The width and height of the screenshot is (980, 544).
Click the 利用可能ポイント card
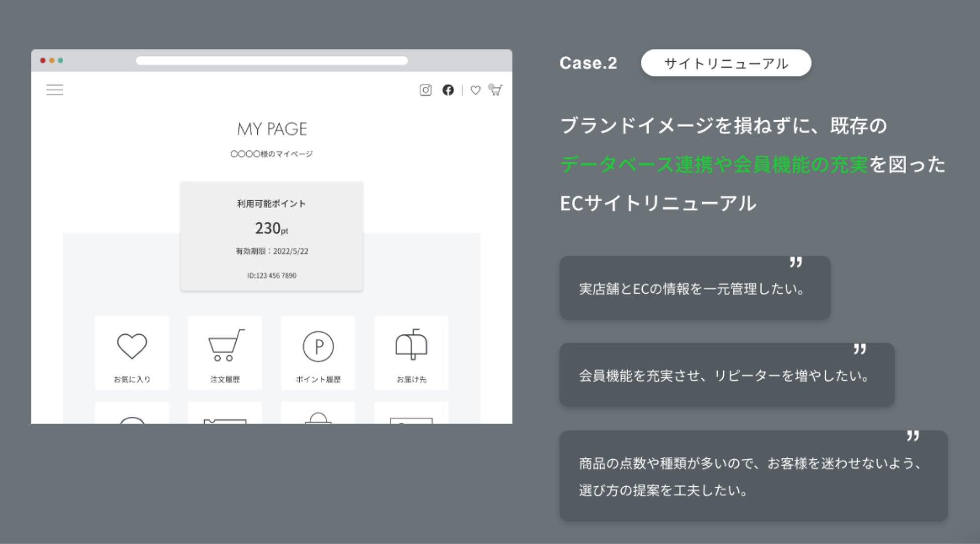(271, 236)
